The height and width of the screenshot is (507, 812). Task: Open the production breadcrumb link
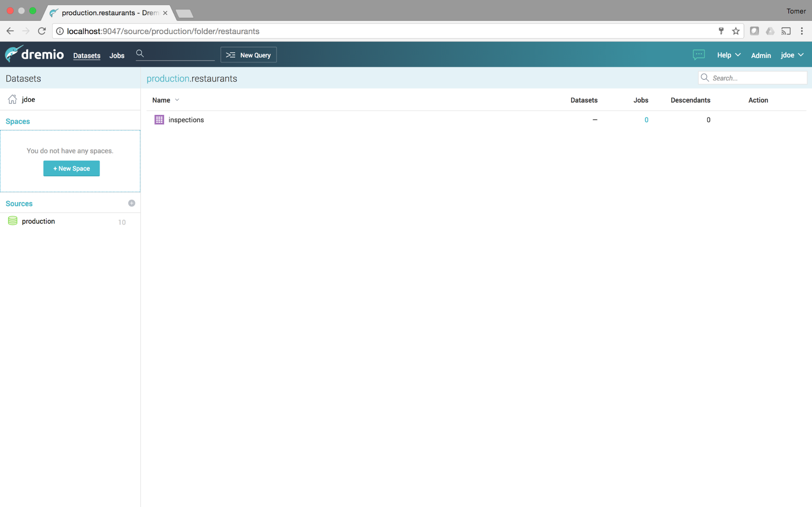167,79
